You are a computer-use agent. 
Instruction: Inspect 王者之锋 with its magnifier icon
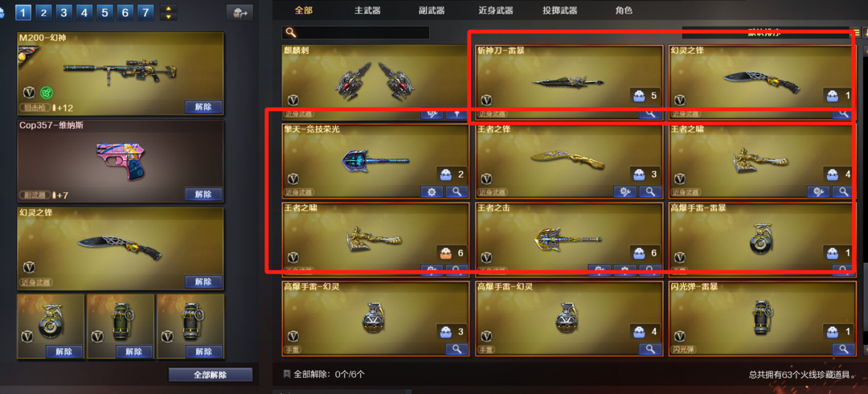pos(650,191)
